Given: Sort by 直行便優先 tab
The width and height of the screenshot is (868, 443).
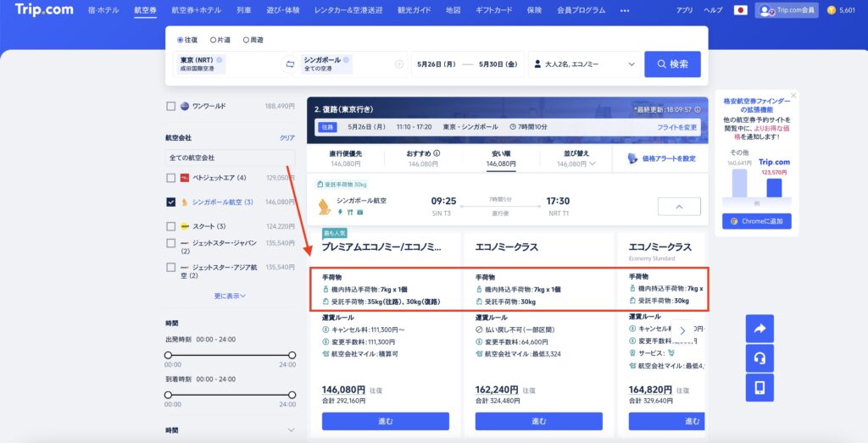Looking at the screenshot, I should (x=346, y=158).
